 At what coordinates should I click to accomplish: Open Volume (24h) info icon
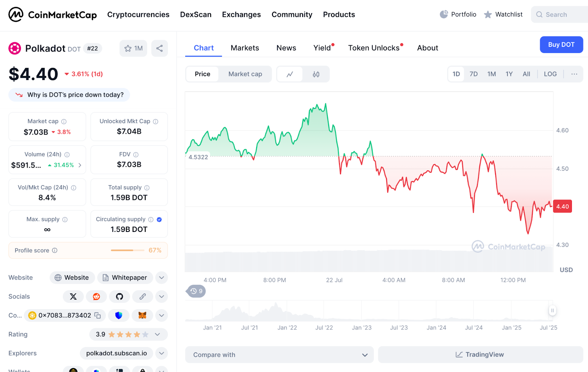point(67,154)
